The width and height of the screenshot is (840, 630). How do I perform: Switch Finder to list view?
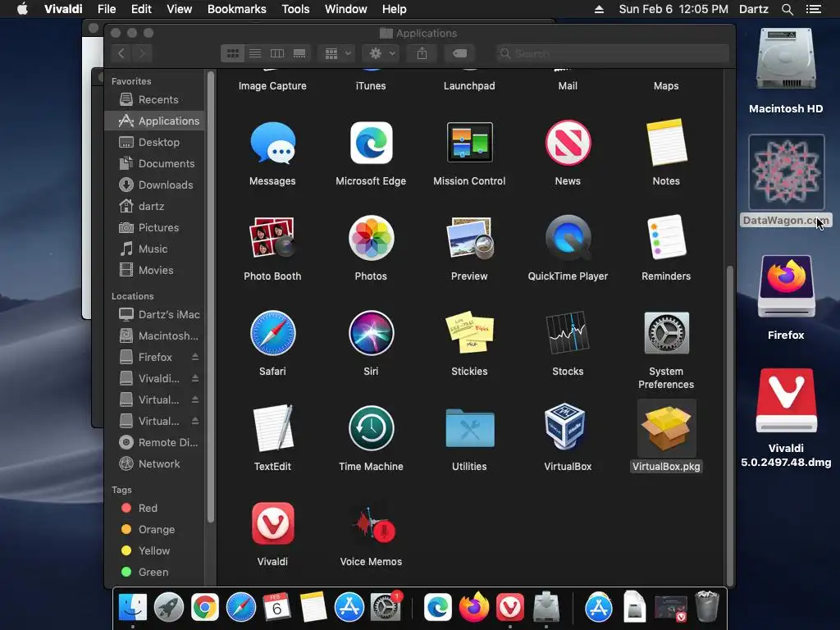[x=255, y=53]
